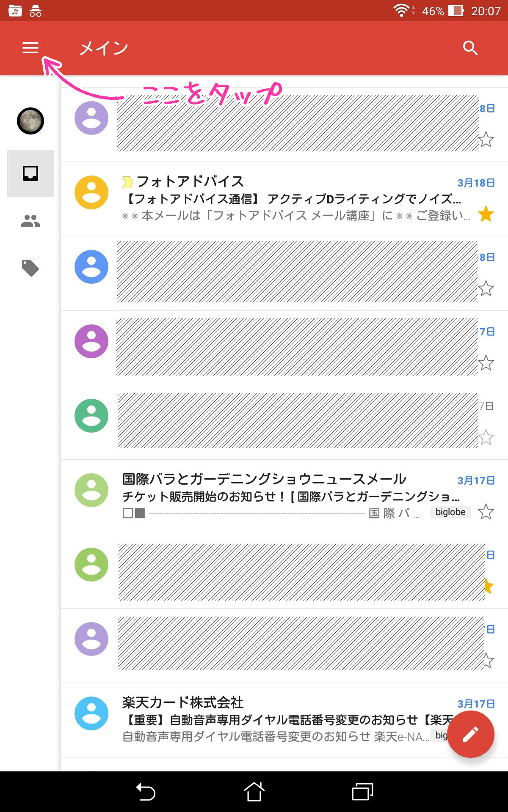Compose a new email with pencil button
Viewport: 508px width, 812px height.
470,734
